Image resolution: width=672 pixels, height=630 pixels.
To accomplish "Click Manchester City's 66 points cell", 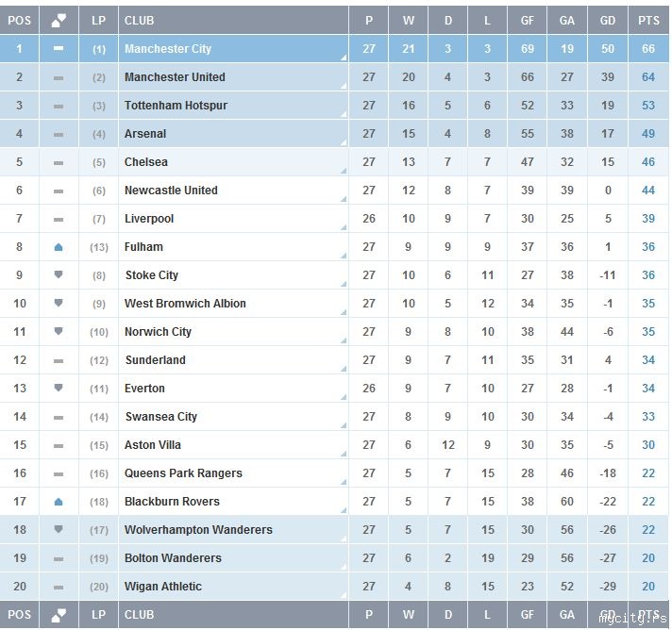I will click(648, 49).
